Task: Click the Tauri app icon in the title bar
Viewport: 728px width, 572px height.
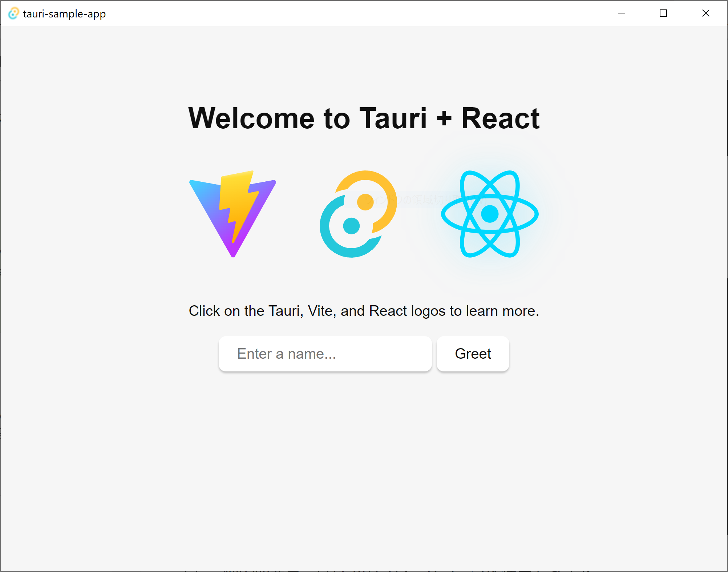Action: (x=14, y=13)
